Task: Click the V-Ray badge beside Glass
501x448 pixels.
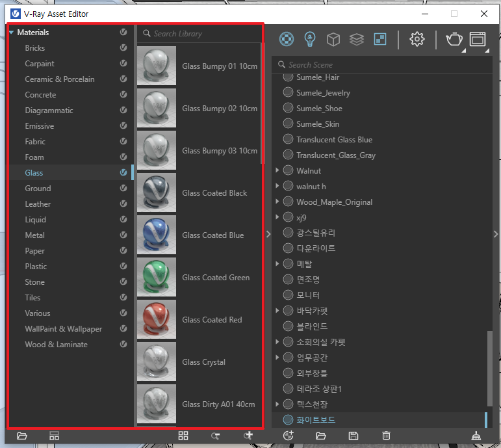Action: (x=123, y=172)
